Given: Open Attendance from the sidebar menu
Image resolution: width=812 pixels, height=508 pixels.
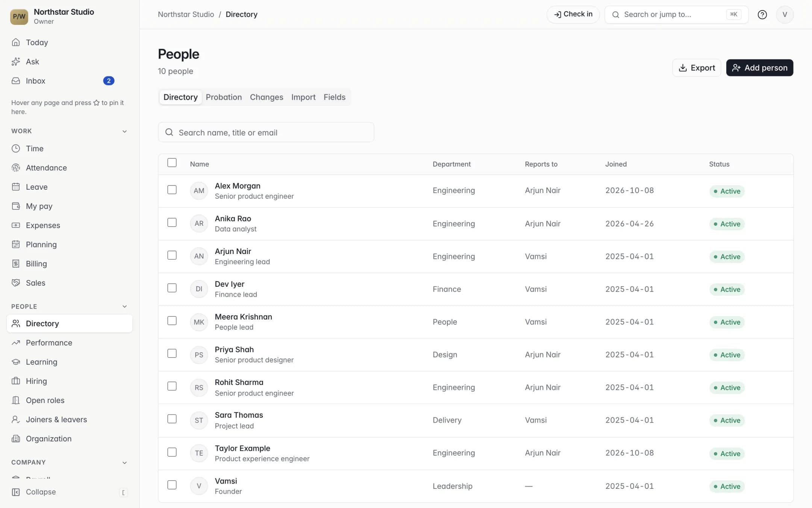Looking at the screenshot, I should [70, 167].
